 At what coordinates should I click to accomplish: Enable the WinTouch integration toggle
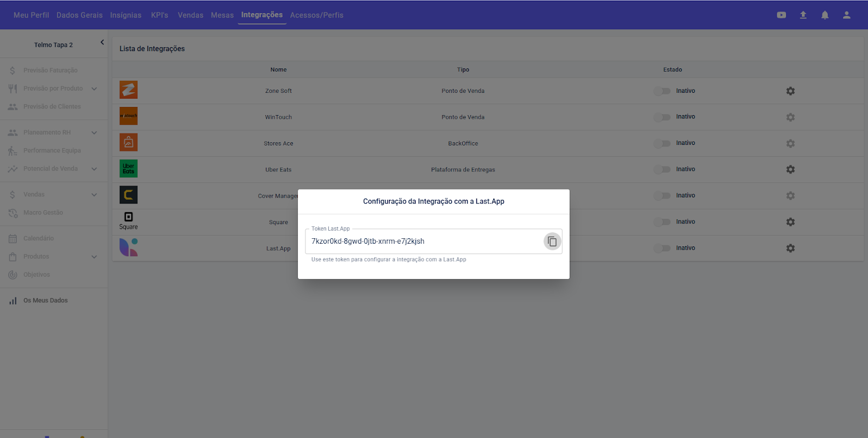tap(662, 117)
